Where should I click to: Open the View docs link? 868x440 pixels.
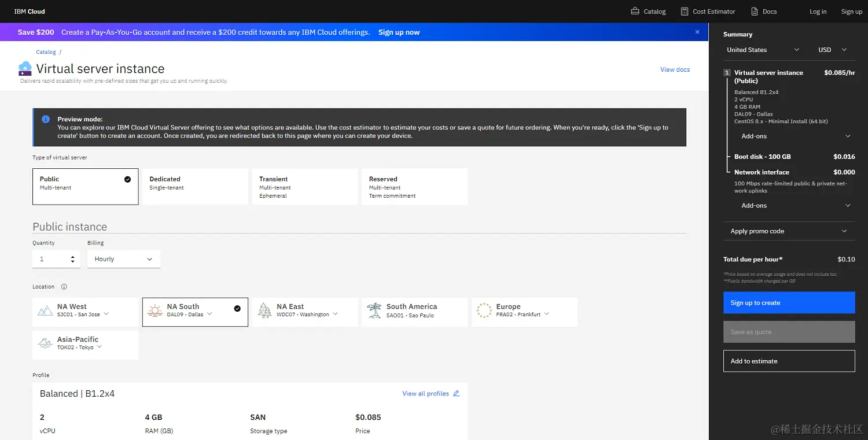(x=675, y=69)
